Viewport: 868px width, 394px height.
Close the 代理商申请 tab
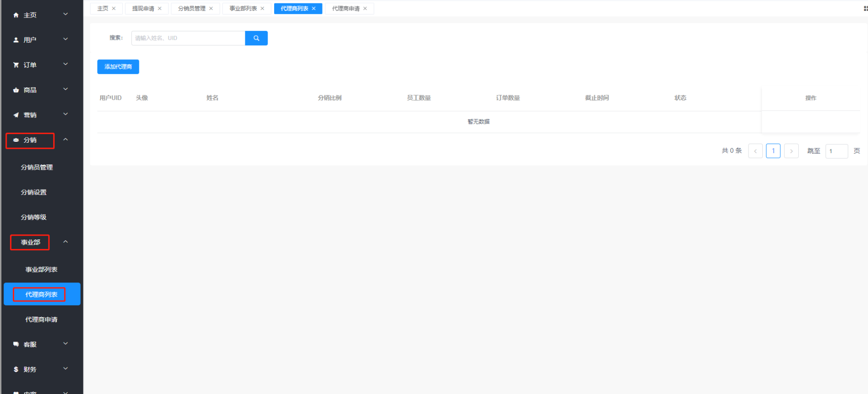[x=365, y=9]
